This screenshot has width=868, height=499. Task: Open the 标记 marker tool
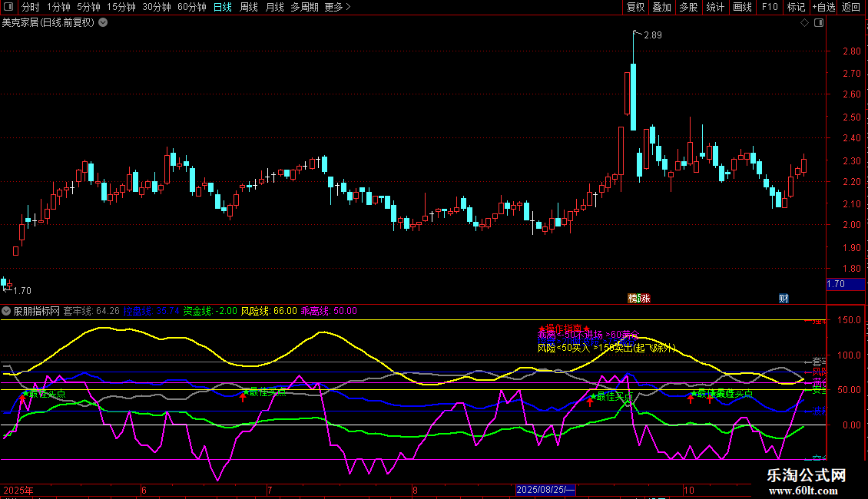pos(796,8)
